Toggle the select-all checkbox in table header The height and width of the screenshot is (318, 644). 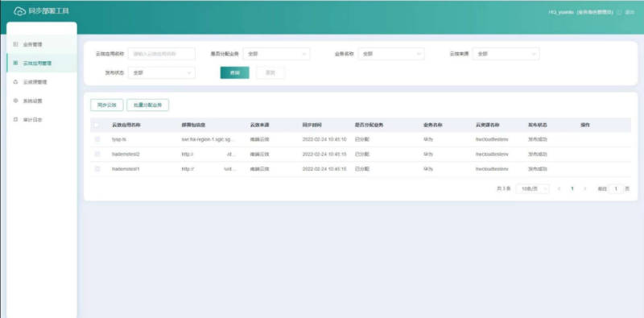point(97,125)
